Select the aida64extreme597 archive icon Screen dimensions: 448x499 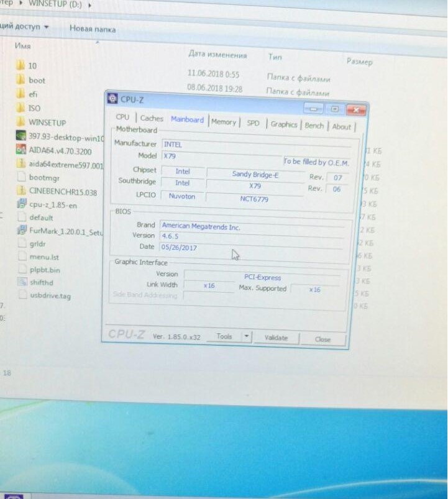click(x=21, y=163)
